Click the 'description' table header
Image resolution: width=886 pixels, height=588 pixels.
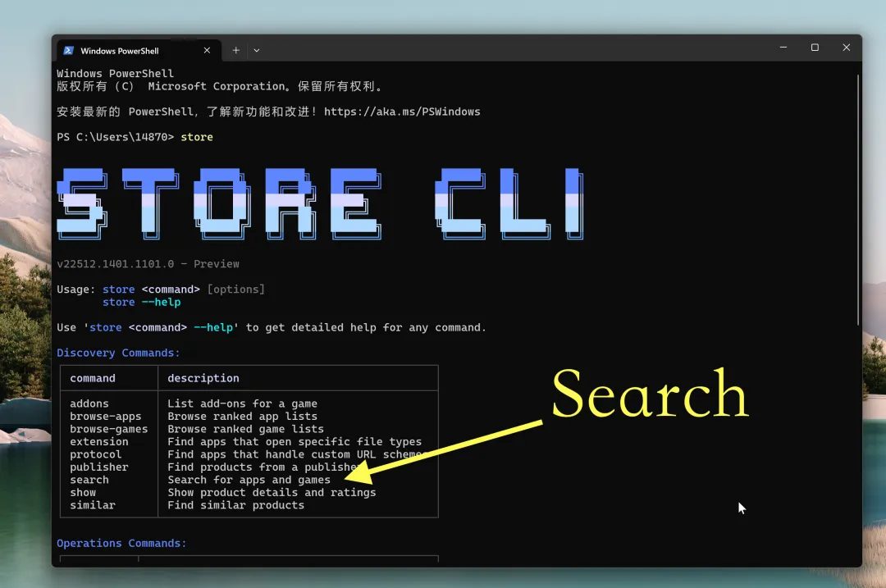tap(203, 378)
